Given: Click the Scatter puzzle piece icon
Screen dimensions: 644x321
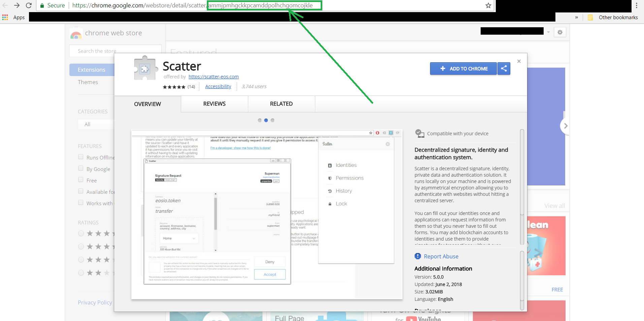Looking at the screenshot, I should (146, 68).
